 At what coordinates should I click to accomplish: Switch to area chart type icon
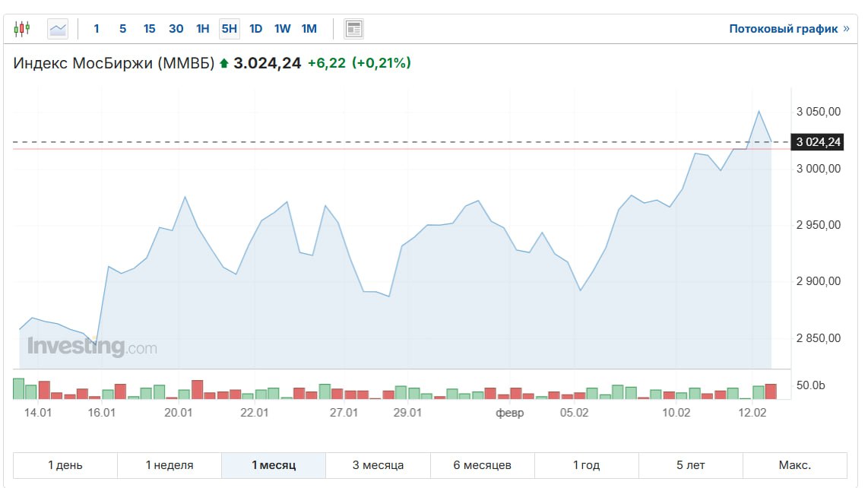[x=58, y=29]
